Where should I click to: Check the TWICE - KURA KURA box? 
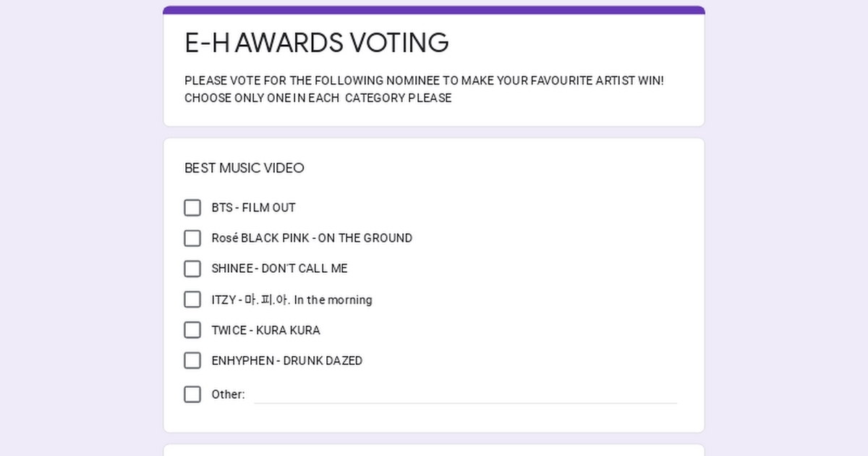[192, 330]
